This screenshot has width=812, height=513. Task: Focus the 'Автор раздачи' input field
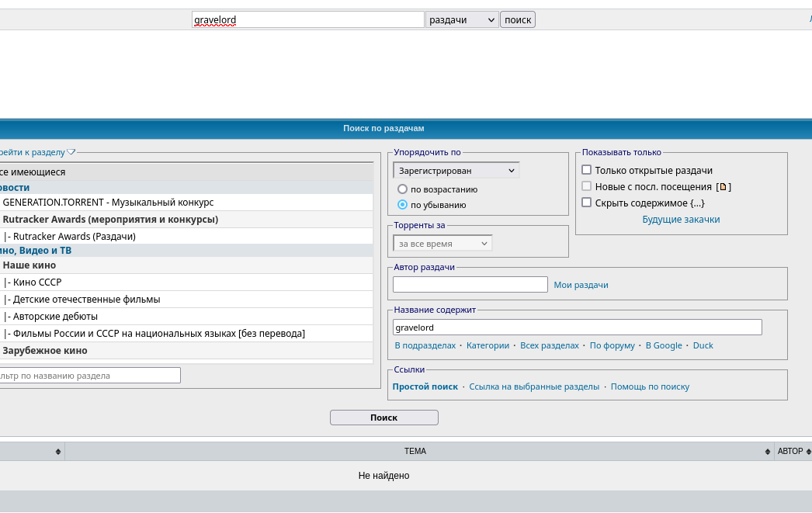(x=470, y=284)
